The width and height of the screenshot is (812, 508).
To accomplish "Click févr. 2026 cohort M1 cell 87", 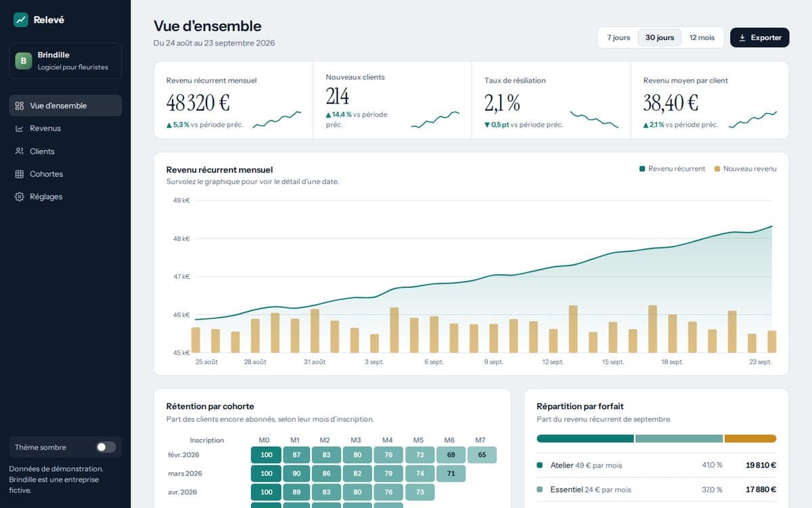I will [296, 454].
